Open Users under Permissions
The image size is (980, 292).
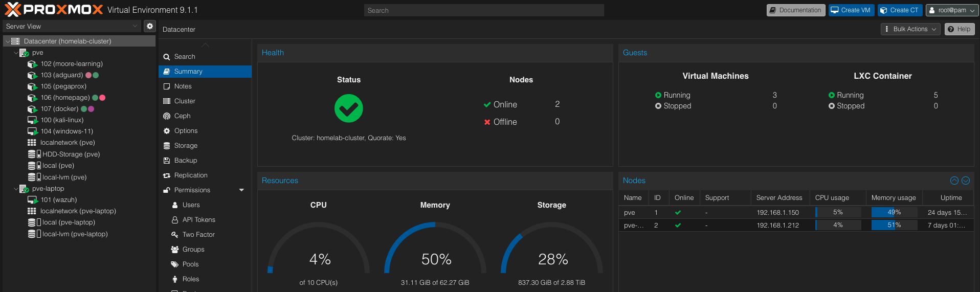[205, 205]
